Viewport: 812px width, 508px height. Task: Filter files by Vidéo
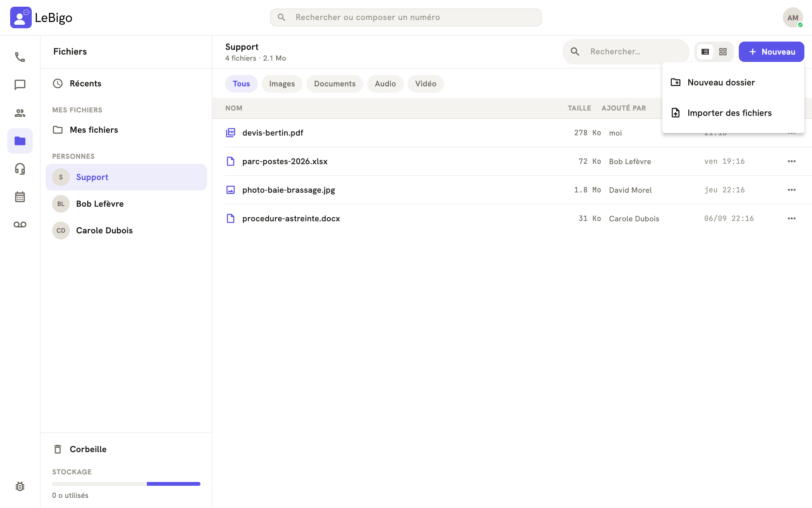(425, 84)
